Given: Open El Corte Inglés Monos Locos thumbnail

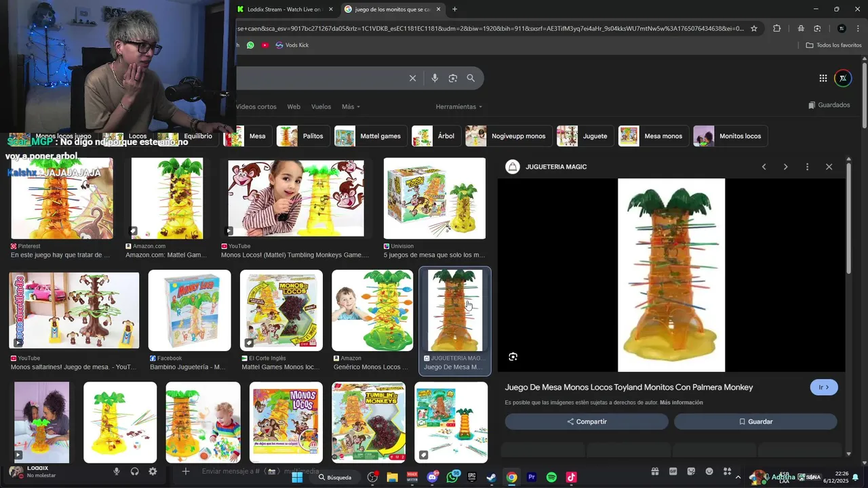Looking at the screenshot, I should point(281,310).
